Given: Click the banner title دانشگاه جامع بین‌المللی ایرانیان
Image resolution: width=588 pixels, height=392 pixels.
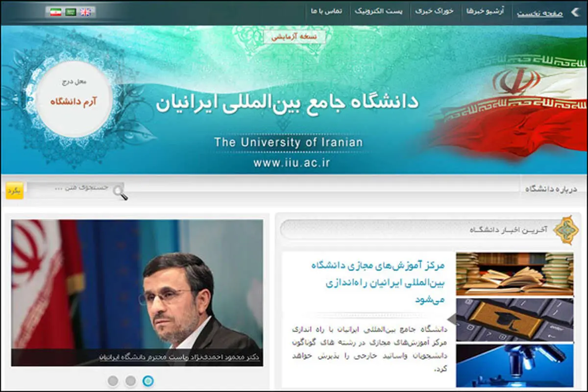Looking at the screenshot, I should pos(288,103).
